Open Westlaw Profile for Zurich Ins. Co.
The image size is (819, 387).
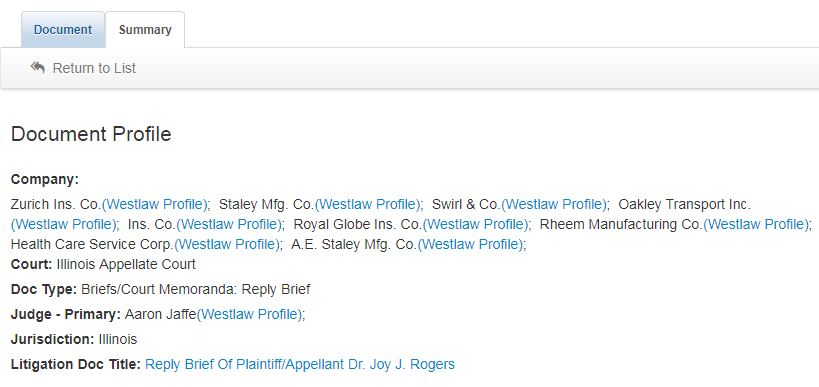tap(155, 204)
